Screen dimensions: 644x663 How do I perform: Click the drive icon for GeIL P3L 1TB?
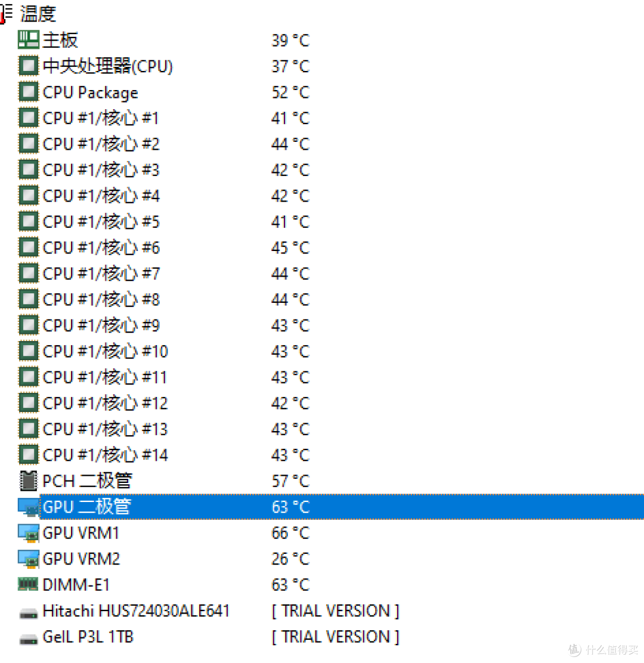[29, 639]
